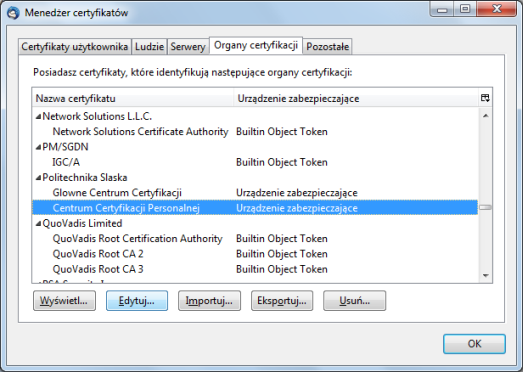Viewport: 523px width, 372px height.
Task: Select Glowne Centrum Certyfikacji certificate
Action: click(255, 193)
